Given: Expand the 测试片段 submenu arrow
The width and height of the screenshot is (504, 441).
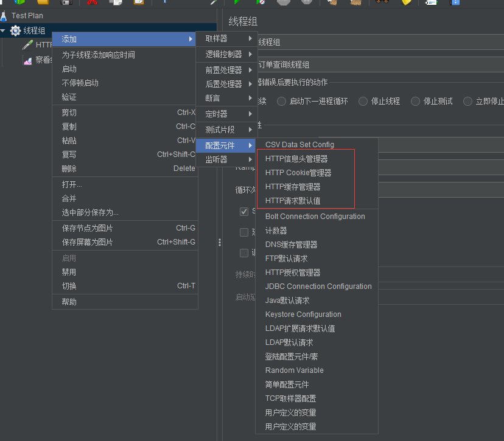Looking at the screenshot, I should pos(250,130).
